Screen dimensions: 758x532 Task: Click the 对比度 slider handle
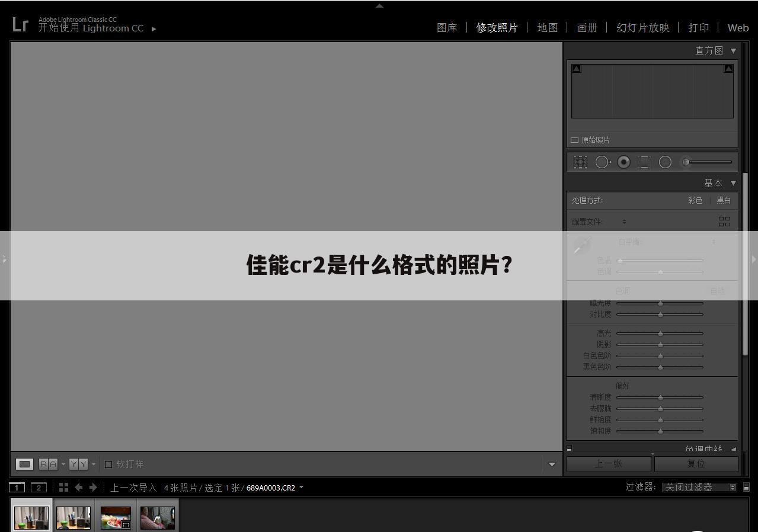[x=660, y=314]
